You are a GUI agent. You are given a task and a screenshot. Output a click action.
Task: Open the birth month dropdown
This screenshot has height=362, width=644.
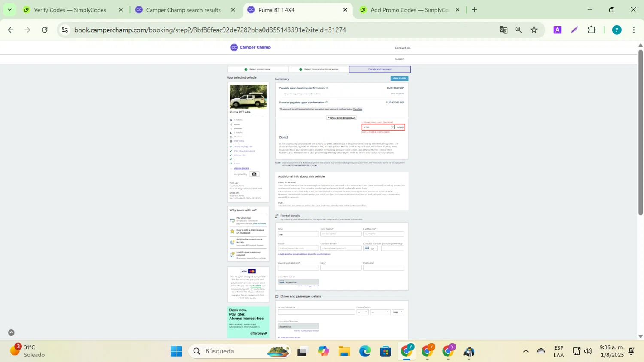[x=380, y=312]
